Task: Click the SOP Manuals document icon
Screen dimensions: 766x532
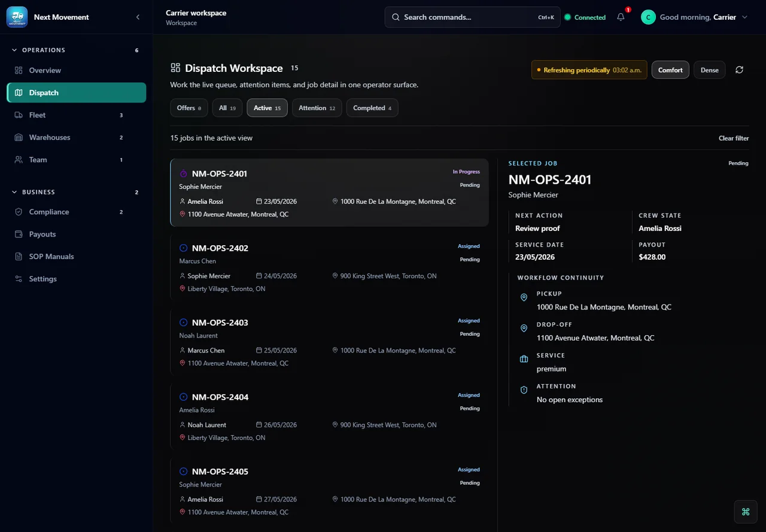Action: coord(19,257)
